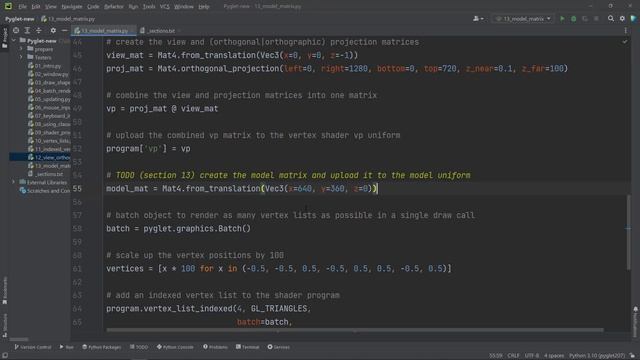640x360 pixels.
Task: Toggle the Project tool window side tab
Action: point(4,38)
